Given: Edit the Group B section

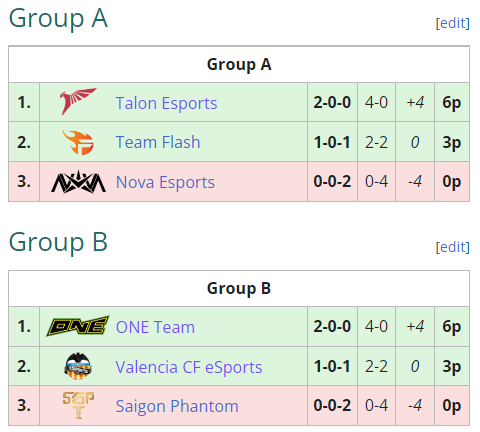Looking at the screenshot, I should (453, 247).
